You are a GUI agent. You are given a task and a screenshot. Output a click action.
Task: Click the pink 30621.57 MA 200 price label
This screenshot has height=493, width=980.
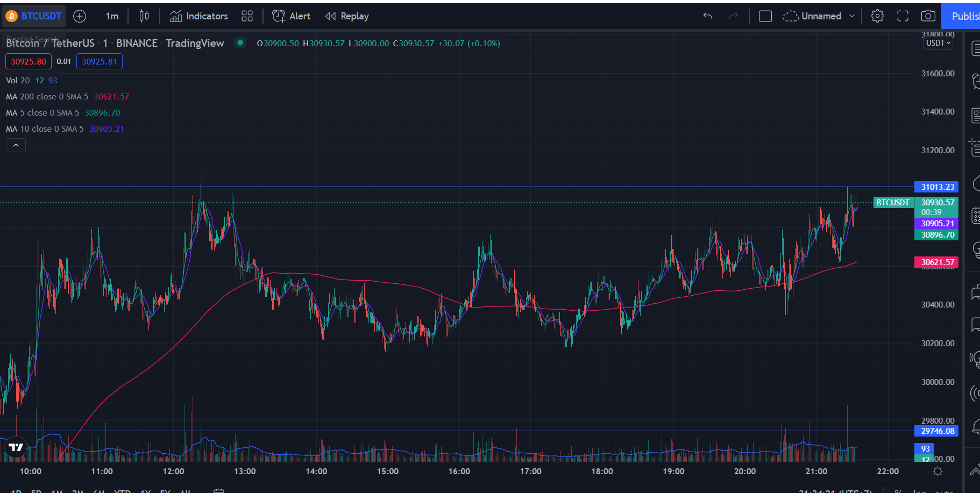[936, 262]
